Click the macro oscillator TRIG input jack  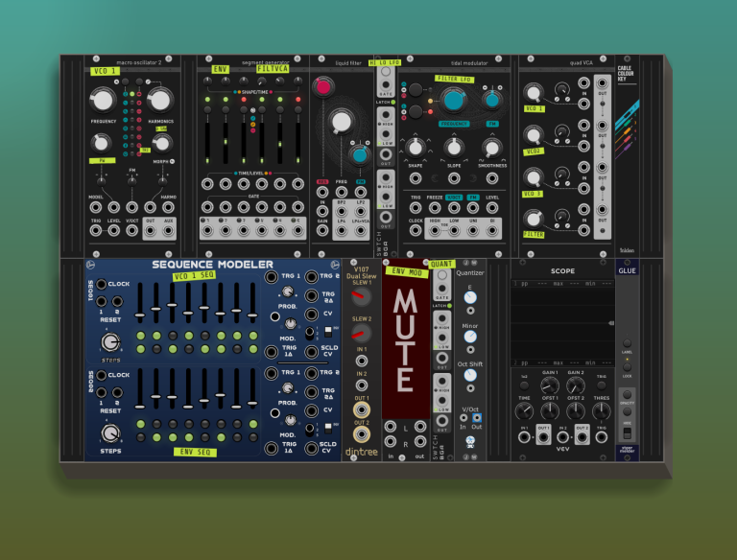coord(95,231)
